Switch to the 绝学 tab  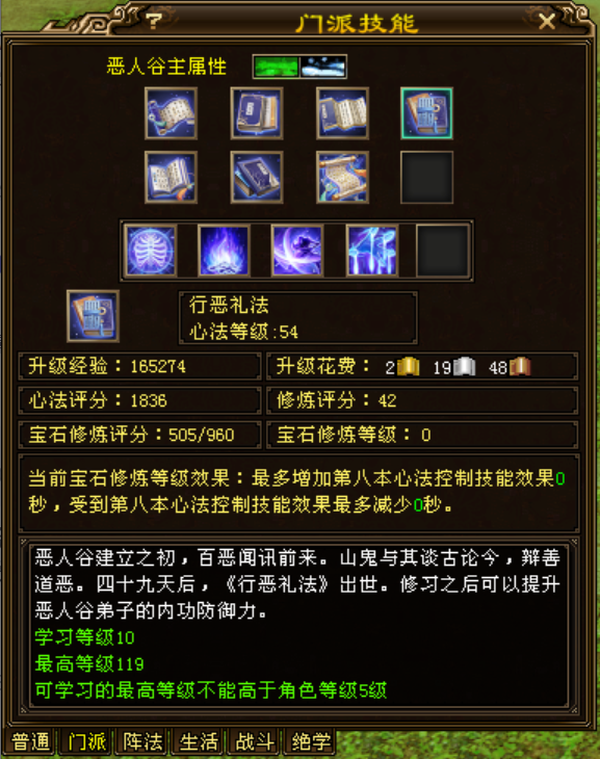pos(311,742)
